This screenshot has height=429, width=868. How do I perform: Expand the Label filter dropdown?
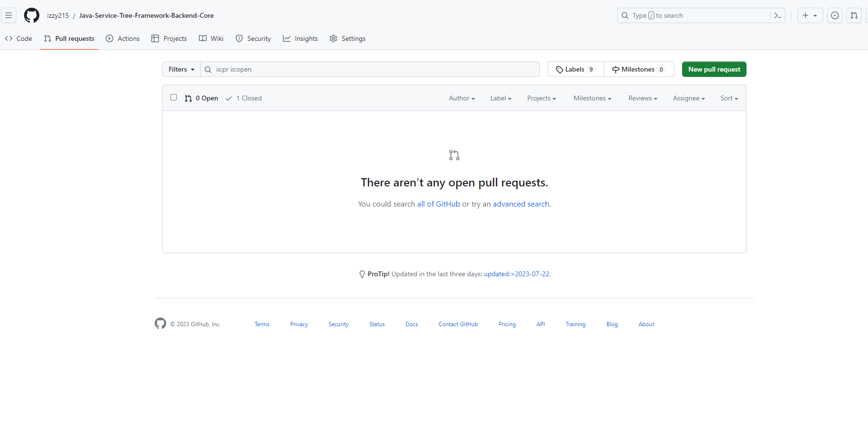(501, 98)
